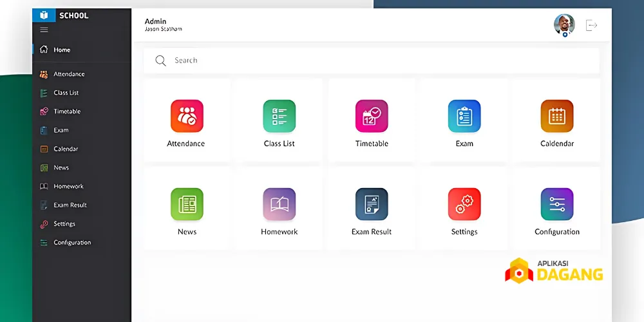Click the logout icon in the header
Screen dimensions: 644x322
click(x=591, y=25)
